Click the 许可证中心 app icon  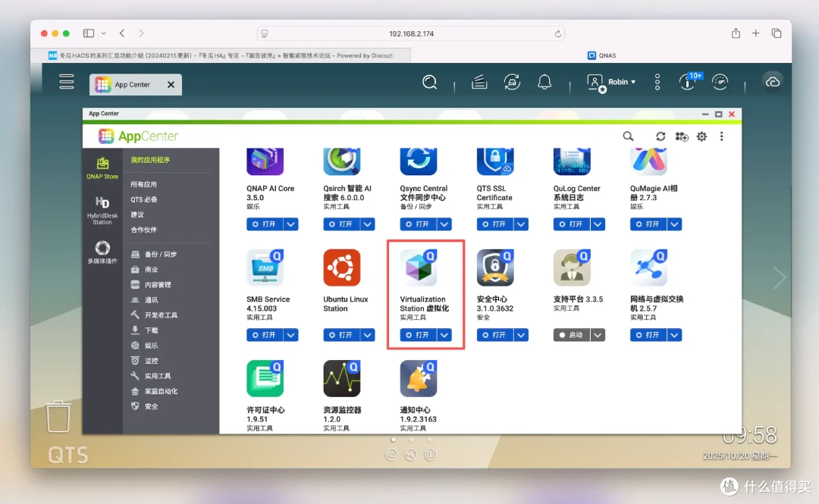265,378
